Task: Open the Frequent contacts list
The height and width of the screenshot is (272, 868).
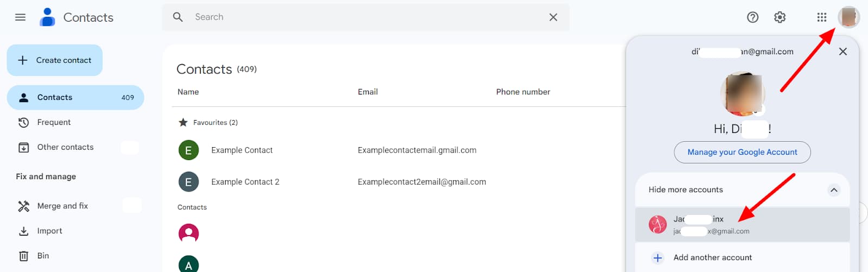Action: click(54, 122)
